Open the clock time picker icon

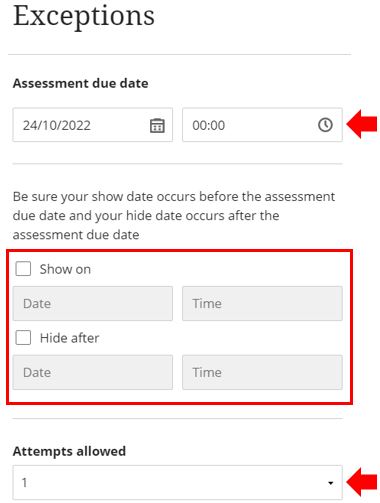point(325,125)
